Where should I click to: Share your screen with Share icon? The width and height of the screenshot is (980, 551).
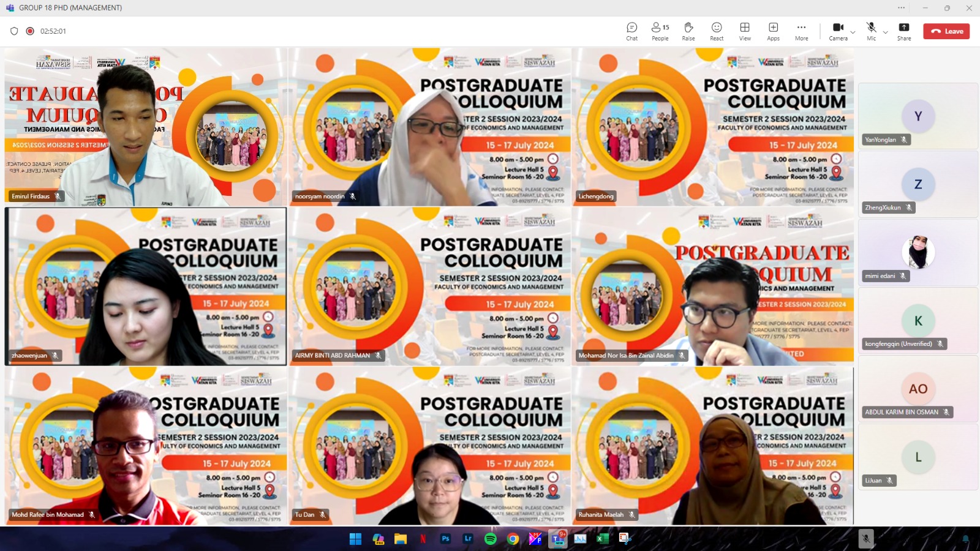pyautogui.click(x=903, y=31)
